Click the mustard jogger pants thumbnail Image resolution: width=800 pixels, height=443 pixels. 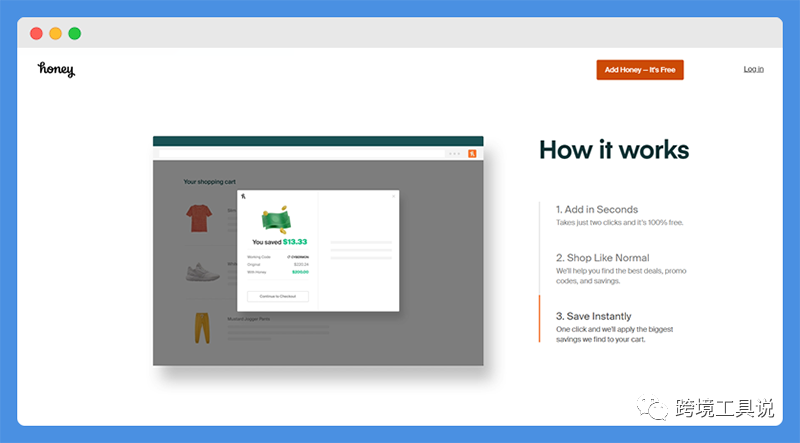pyautogui.click(x=202, y=328)
